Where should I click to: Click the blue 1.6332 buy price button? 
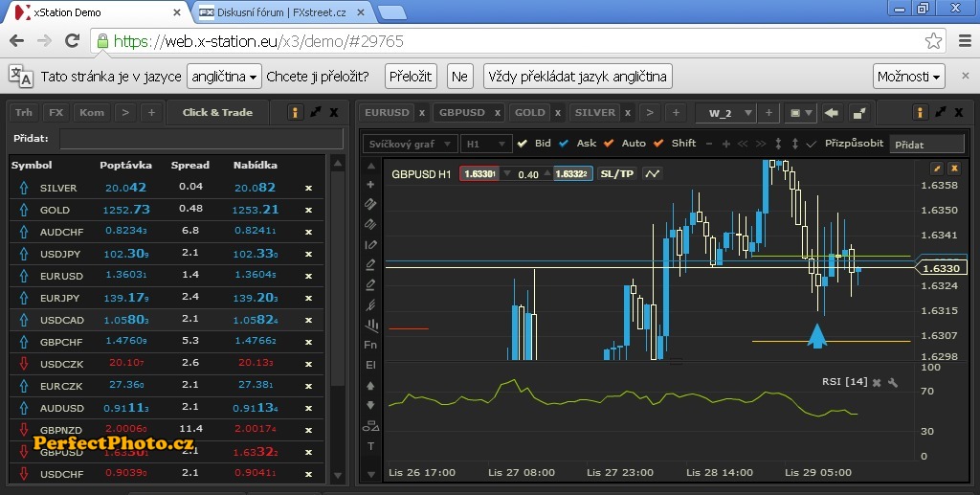click(x=572, y=173)
